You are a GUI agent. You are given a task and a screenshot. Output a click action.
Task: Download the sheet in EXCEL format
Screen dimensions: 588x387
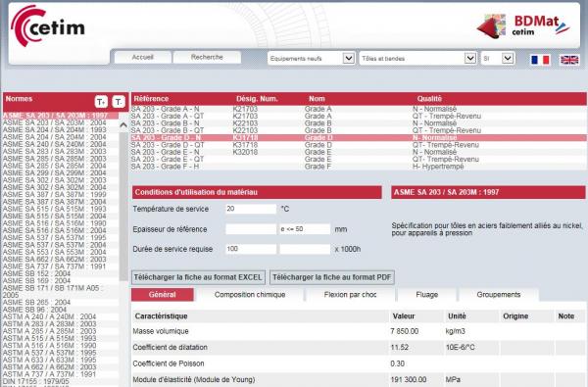click(198, 277)
